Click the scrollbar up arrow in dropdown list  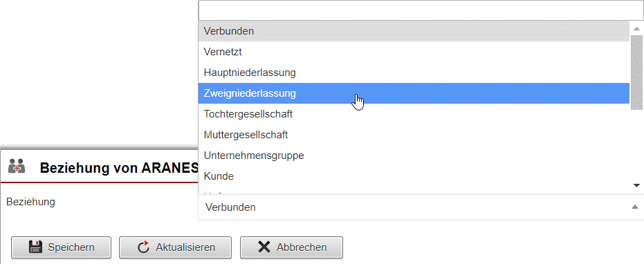click(x=636, y=29)
